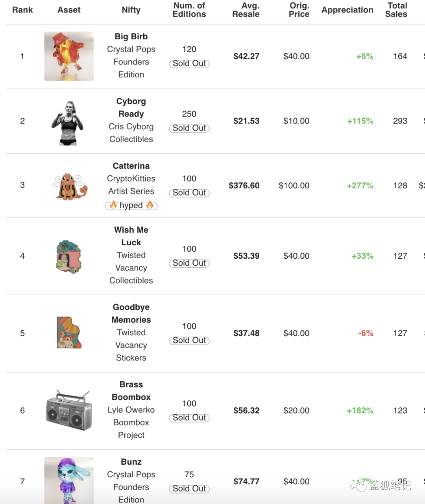425x504 pixels.
Task: Select the Wish Me Luck sticker image
Action: [x=69, y=257]
